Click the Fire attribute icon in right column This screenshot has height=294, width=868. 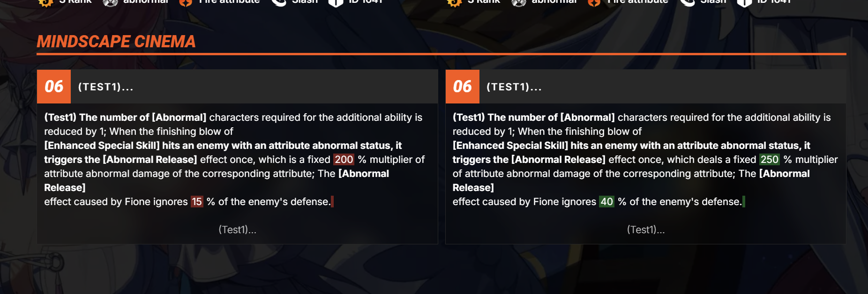[594, 2]
